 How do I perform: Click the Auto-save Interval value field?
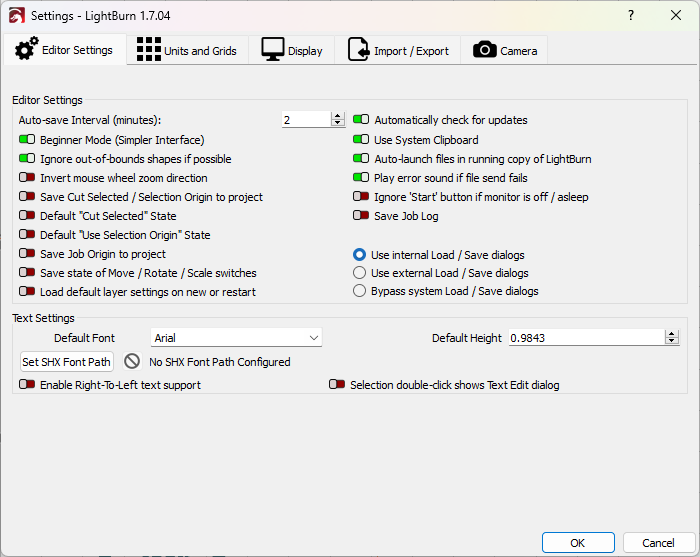[x=307, y=120]
